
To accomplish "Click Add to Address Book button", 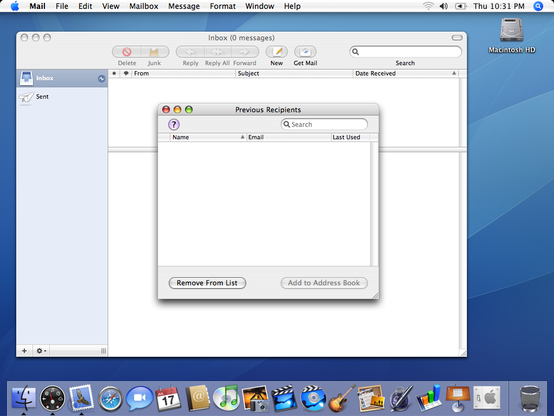I will pyautogui.click(x=324, y=283).
